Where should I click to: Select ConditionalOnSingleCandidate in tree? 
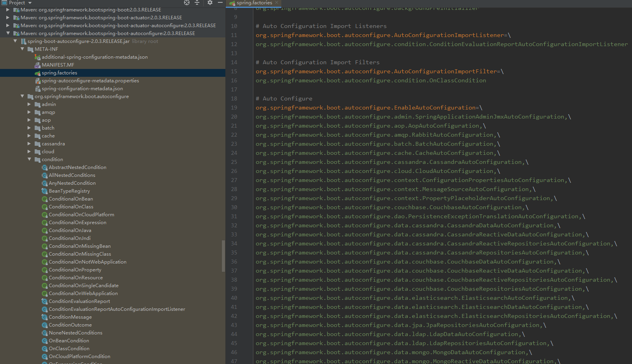tap(84, 286)
